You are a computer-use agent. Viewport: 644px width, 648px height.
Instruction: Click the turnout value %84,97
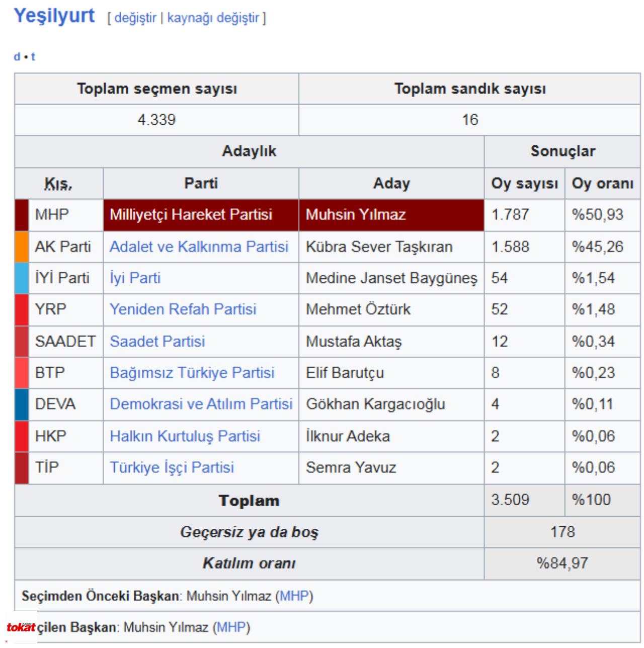point(562,563)
